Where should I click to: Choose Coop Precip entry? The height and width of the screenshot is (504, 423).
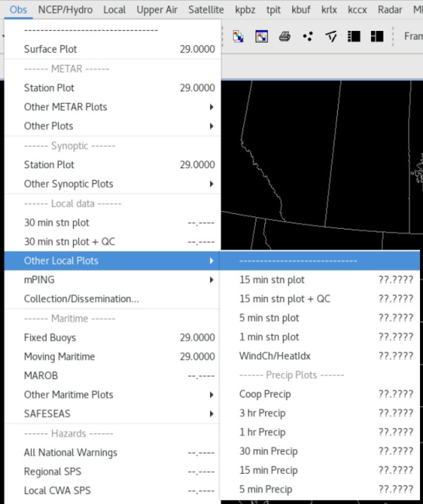[x=320, y=394]
